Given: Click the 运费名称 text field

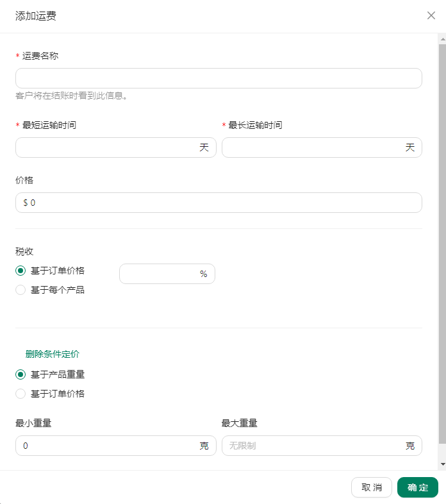Looking at the screenshot, I should (219, 78).
